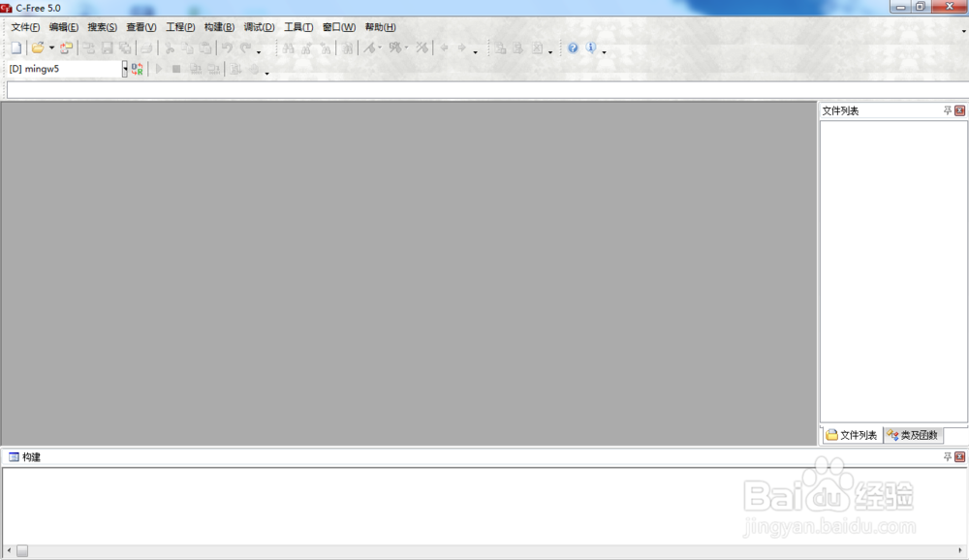Click the navigate forward arrow icon
Image resolution: width=969 pixels, height=560 pixels.
461,47
